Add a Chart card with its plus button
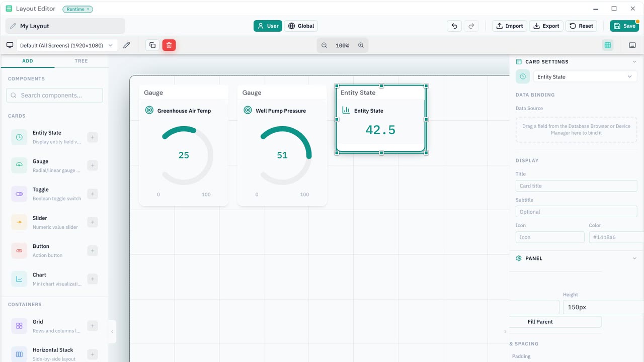The image size is (644, 362). [92, 279]
